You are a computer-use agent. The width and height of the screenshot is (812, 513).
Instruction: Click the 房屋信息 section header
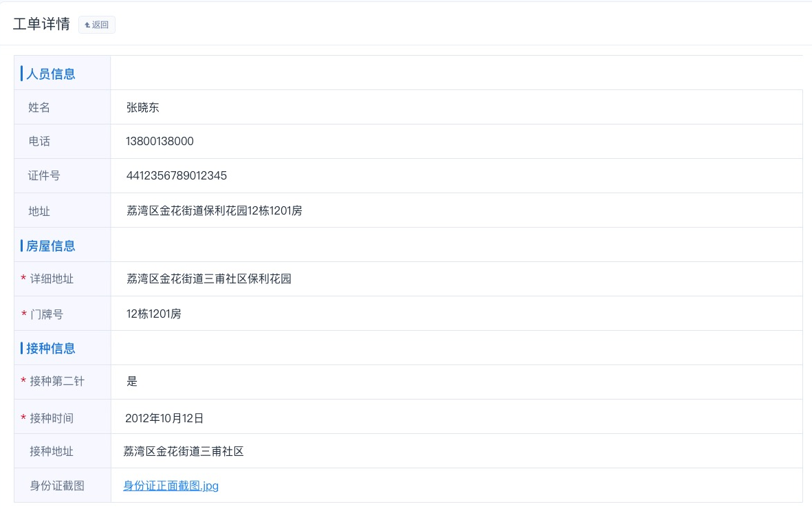point(51,246)
